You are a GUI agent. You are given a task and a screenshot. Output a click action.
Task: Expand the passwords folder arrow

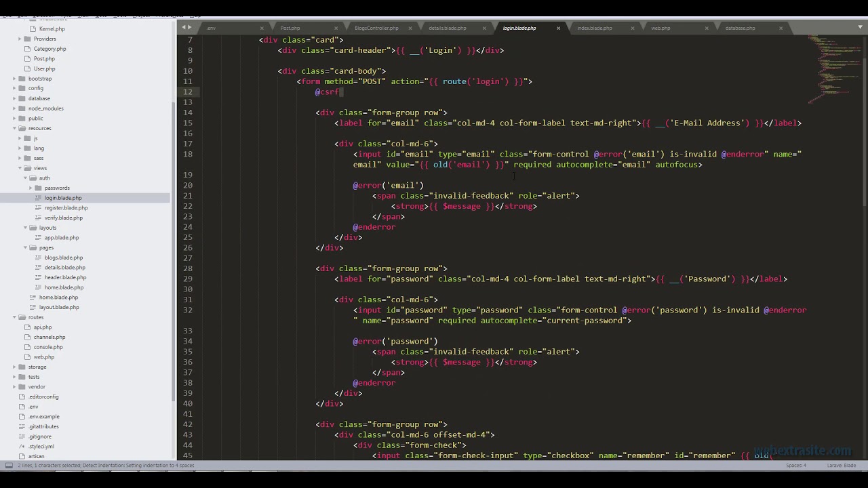(x=31, y=188)
